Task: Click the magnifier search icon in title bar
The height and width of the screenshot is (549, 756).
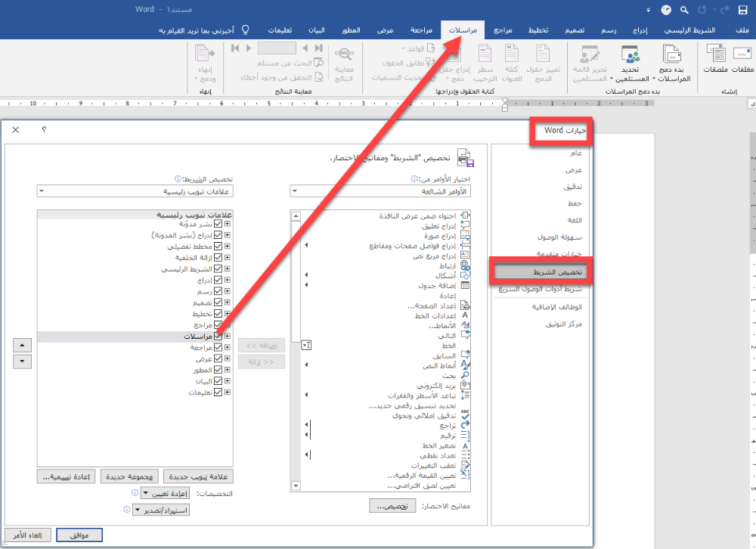Action: (684, 10)
